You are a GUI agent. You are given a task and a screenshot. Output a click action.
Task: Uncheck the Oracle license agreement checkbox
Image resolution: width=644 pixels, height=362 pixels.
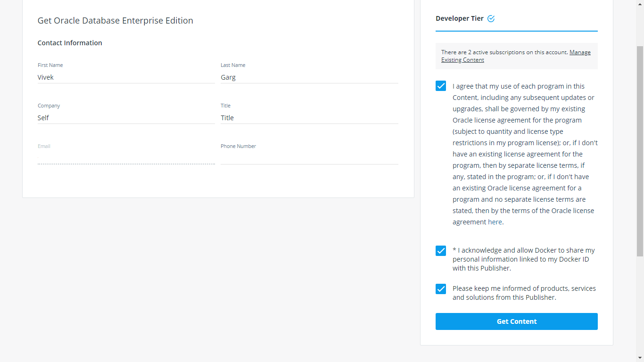pyautogui.click(x=441, y=86)
